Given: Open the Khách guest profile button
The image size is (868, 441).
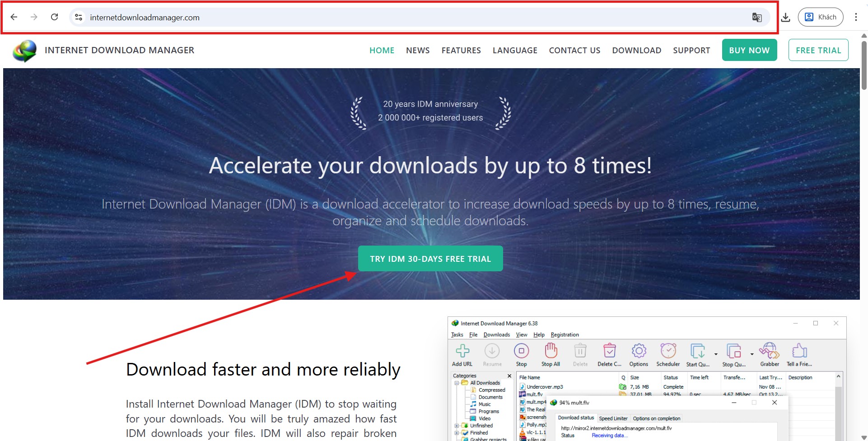Looking at the screenshot, I should point(821,17).
